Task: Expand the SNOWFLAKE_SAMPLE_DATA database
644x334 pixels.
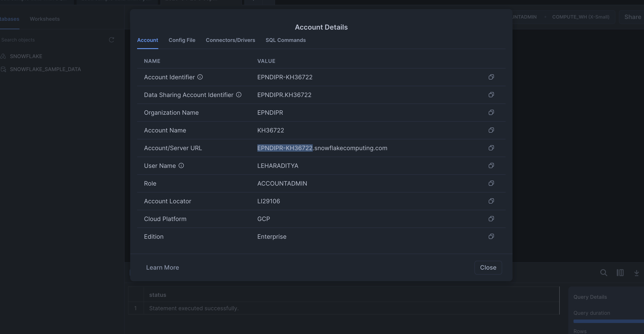Action: tap(45, 69)
